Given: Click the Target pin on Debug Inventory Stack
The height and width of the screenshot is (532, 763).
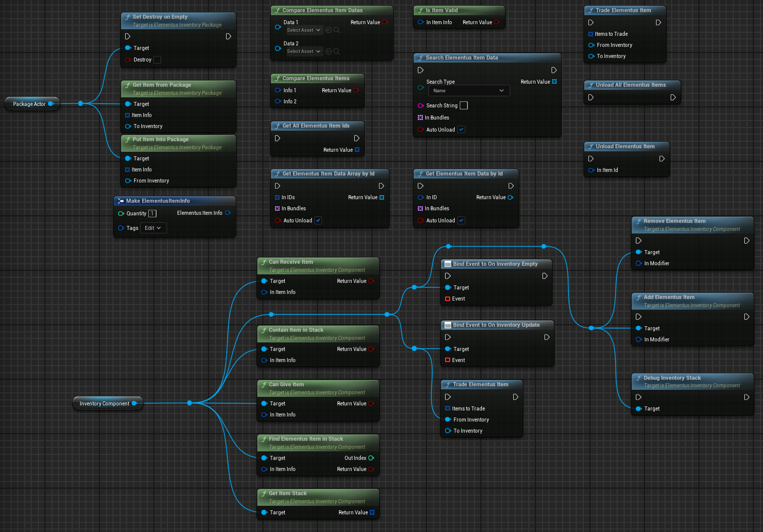Looking at the screenshot, I should 638,408.
